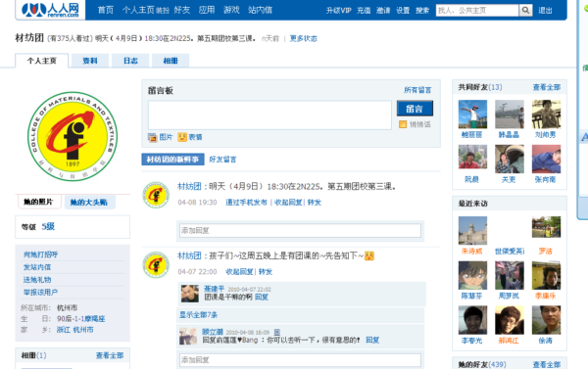Click the 表情 emoticon icon
This screenshot has height=369, width=588.
182,137
